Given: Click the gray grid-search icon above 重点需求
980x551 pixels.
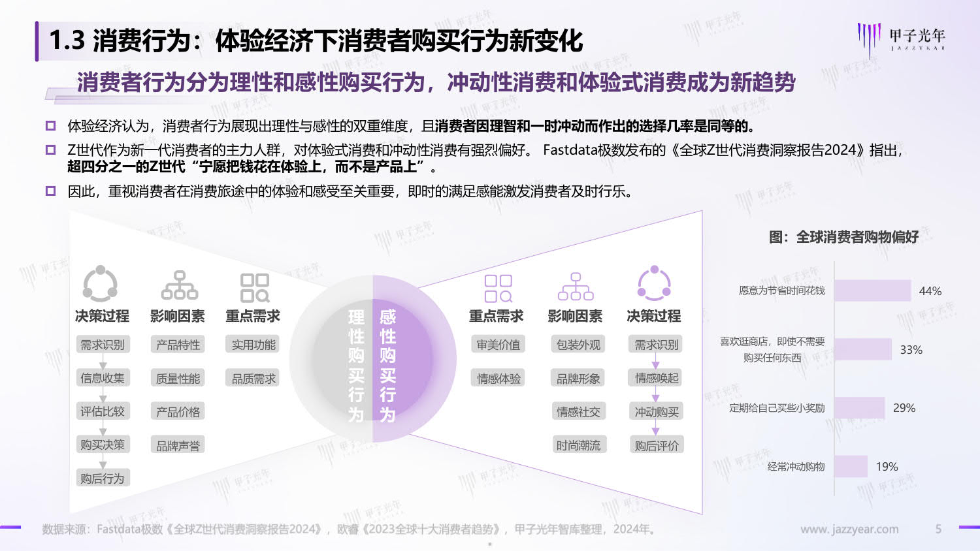Looking at the screenshot, I should 255,287.
